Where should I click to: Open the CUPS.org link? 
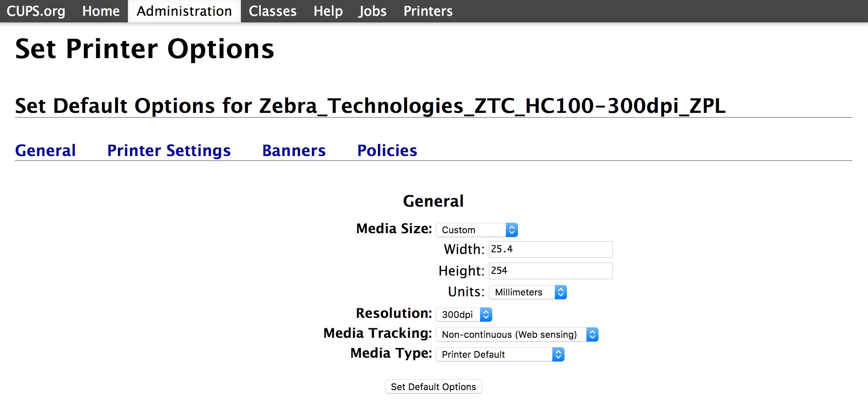[x=36, y=11]
